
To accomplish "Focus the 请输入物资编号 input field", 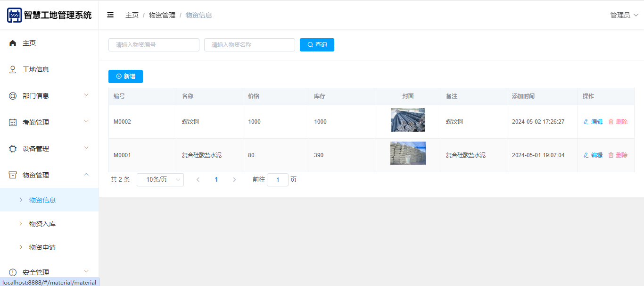I will (x=154, y=45).
